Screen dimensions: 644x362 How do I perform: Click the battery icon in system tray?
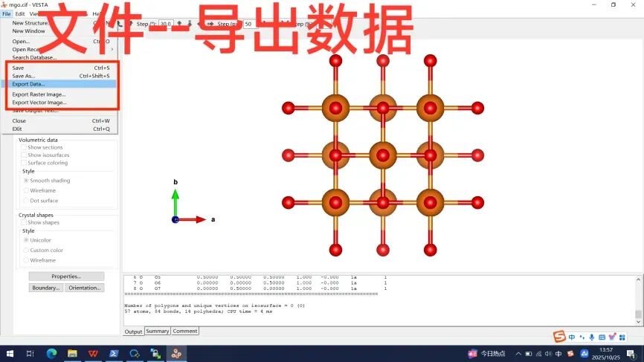click(x=529, y=354)
